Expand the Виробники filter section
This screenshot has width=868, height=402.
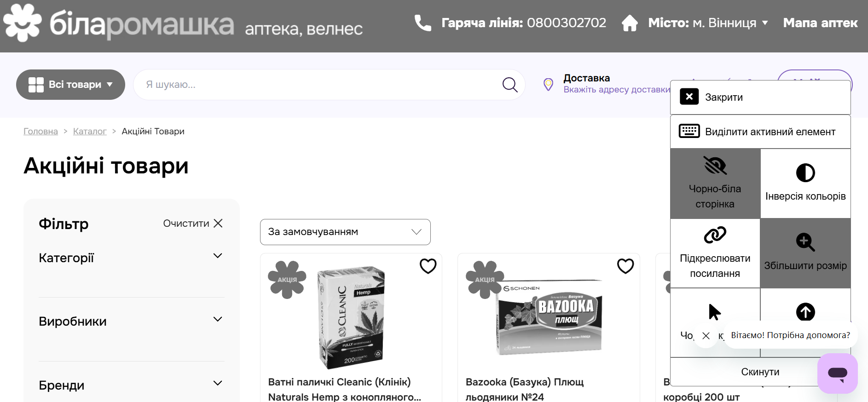click(x=131, y=321)
